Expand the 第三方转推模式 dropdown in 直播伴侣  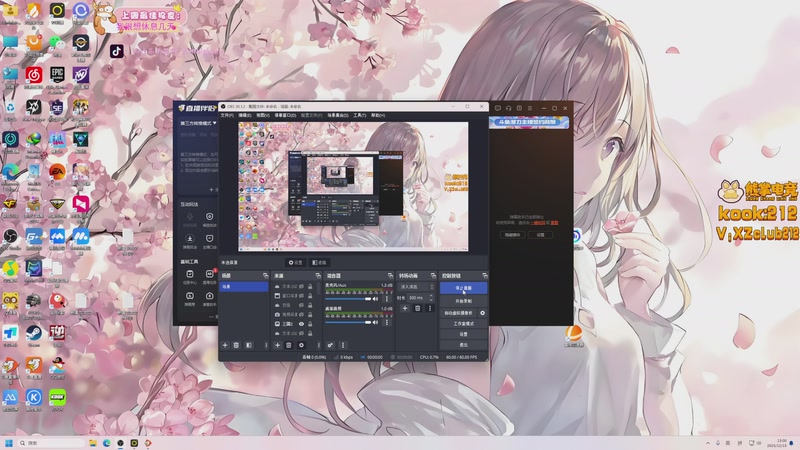(x=198, y=123)
